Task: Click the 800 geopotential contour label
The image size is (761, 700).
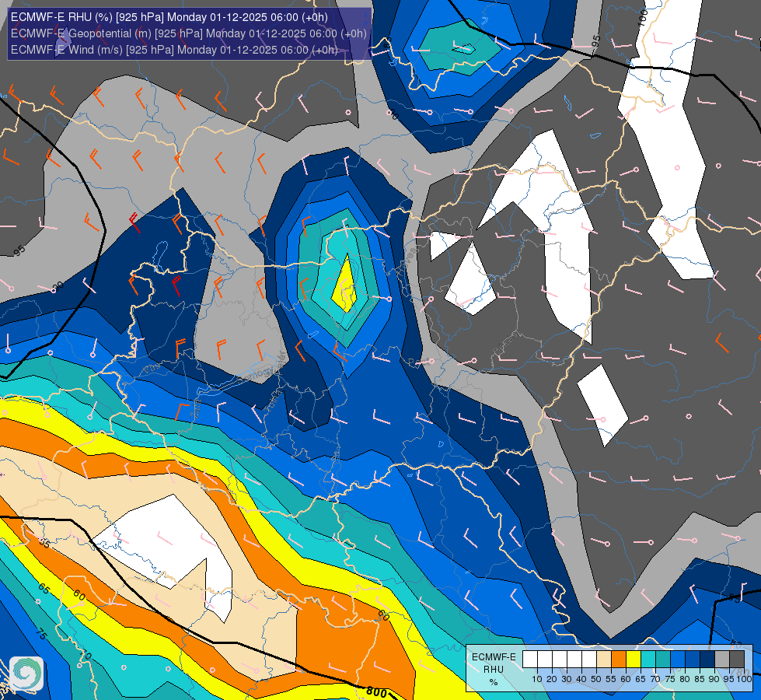Action: coord(376,691)
